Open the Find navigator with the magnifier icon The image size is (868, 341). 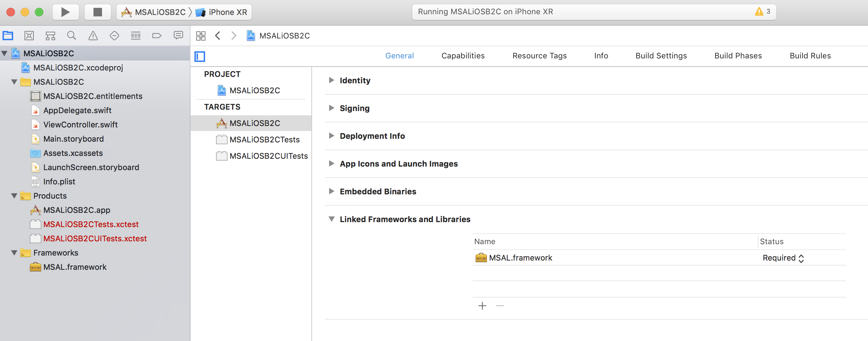71,36
